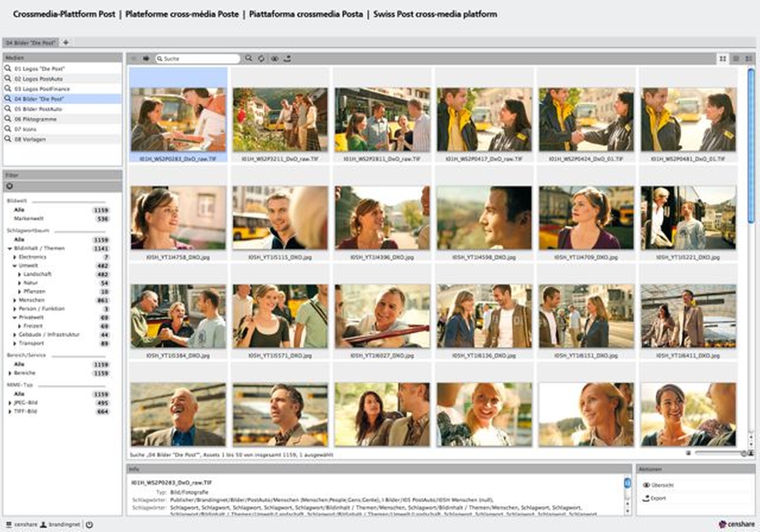
Task: Select thumbnail I05H_YT1I6027_DXO.jpg
Action: (382, 316)
